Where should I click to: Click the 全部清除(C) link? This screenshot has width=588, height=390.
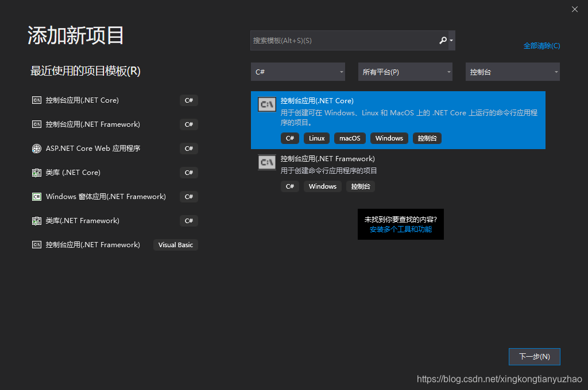pos(541,46)
